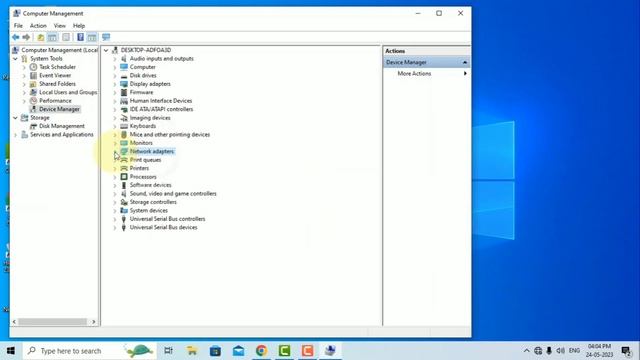
Task: Collapse the Storage tree node
Action: pos(16,118)
